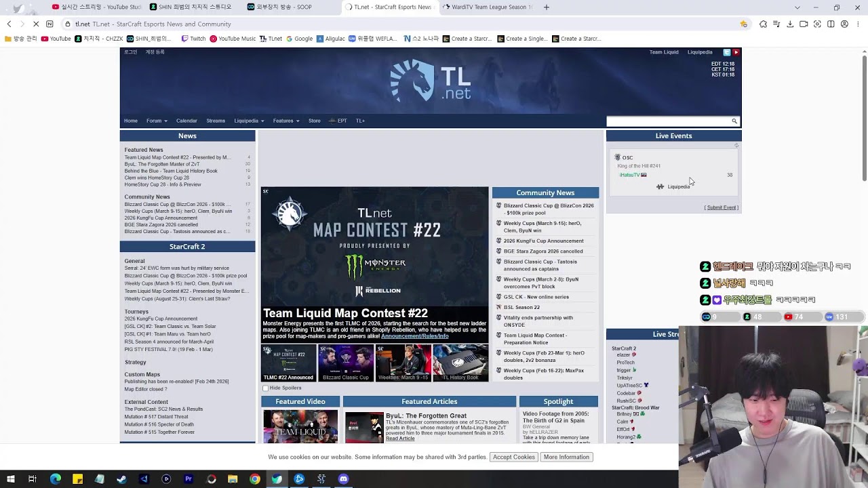Open the Chrome three-dot menu
Screen dimensions: 868x488
[x=858, y=24]
